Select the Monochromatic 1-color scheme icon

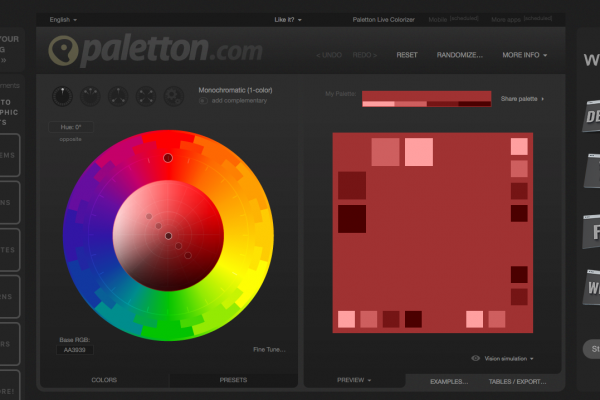(62, 96)
